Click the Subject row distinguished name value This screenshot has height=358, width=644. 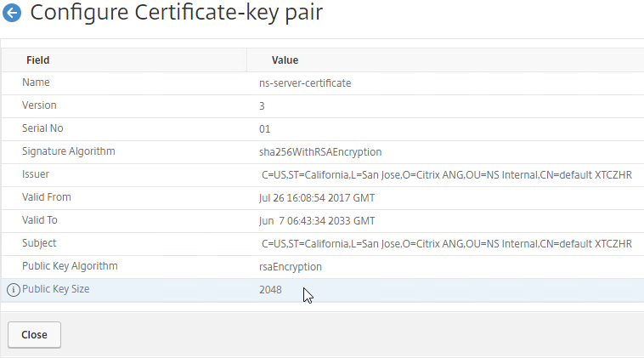coord(447,244)
